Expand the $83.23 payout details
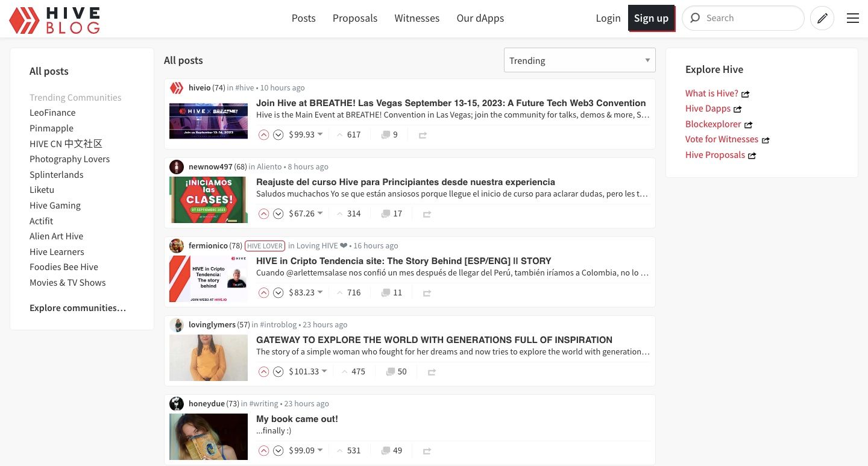868x466 pixels. click(x=306, y=292)
